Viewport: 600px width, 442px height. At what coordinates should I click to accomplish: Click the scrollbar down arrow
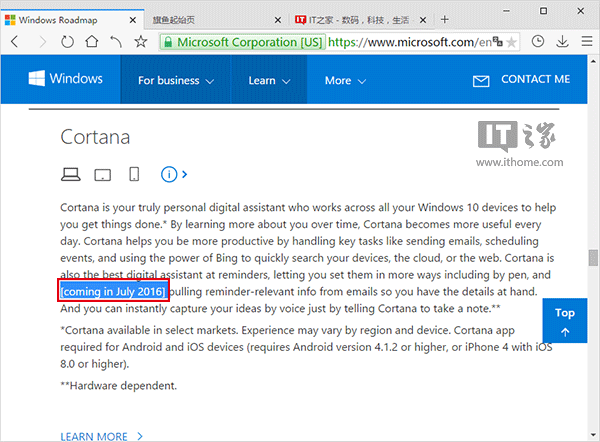click(593, 435)
